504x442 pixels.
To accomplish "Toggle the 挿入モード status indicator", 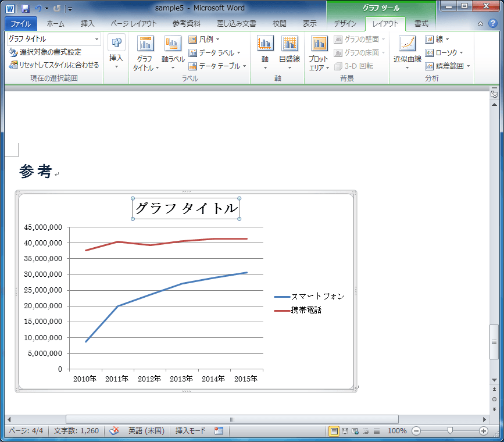I will tap(190, 431).
